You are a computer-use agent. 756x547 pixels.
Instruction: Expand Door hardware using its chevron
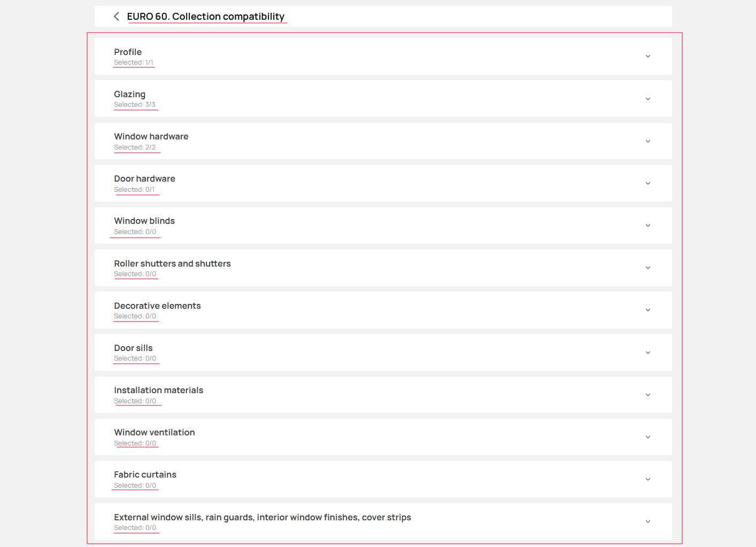tap(647, 183)
